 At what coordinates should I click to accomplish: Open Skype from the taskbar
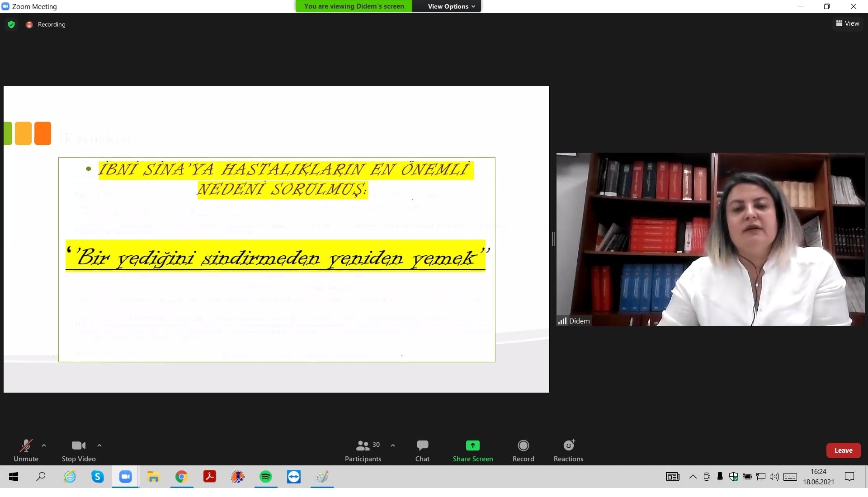point(98,477)
